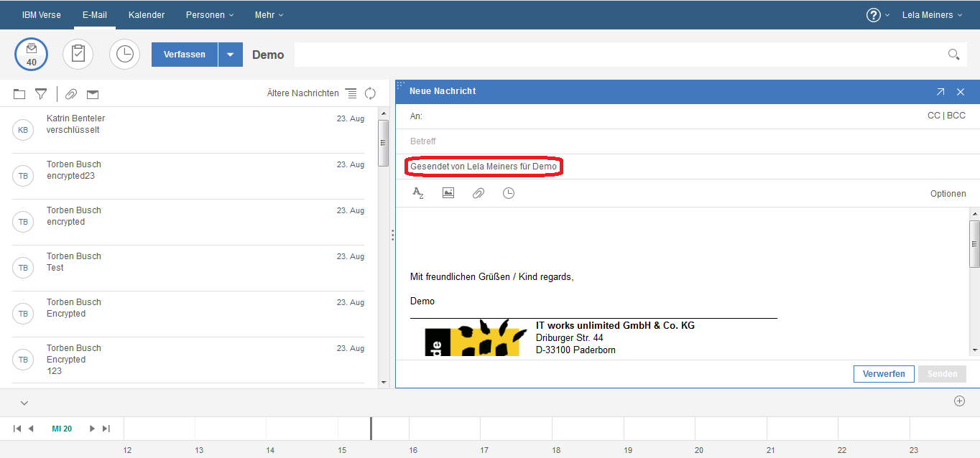Collapse the calendar bar chevron
Screen dimensions: 980x458
[x=24, y=403]
